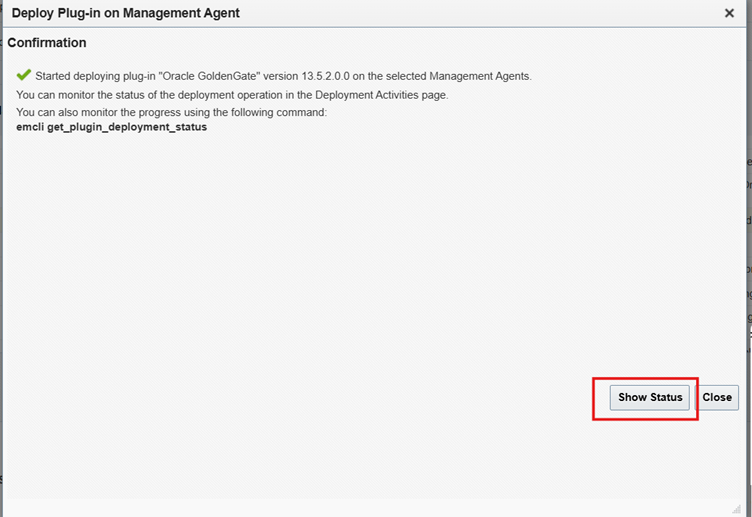Click the green success checkmark icon
The image size is (752, 517).
tap(24, 75)
